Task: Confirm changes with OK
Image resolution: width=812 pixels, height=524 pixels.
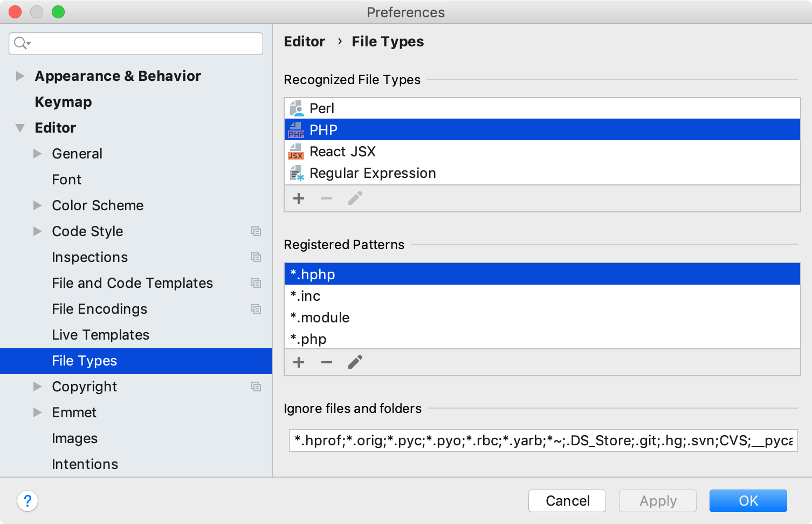Action: 748,501
